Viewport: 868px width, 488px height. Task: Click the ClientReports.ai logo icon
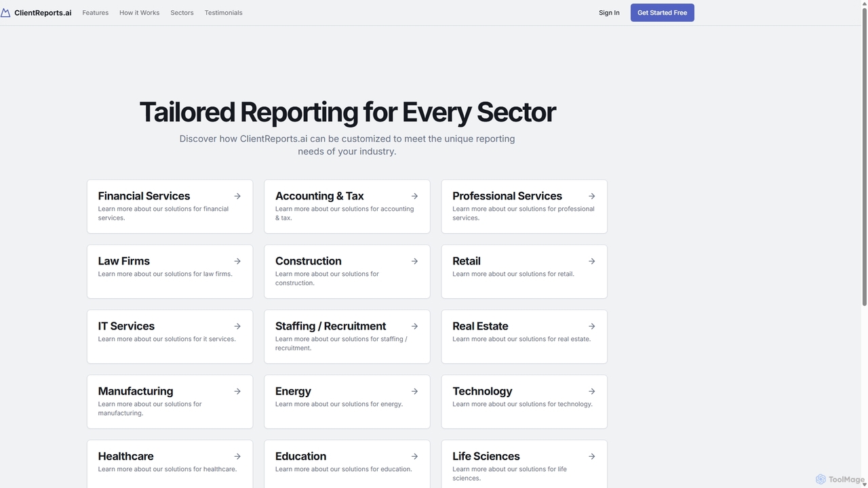[x=5, y=13]
